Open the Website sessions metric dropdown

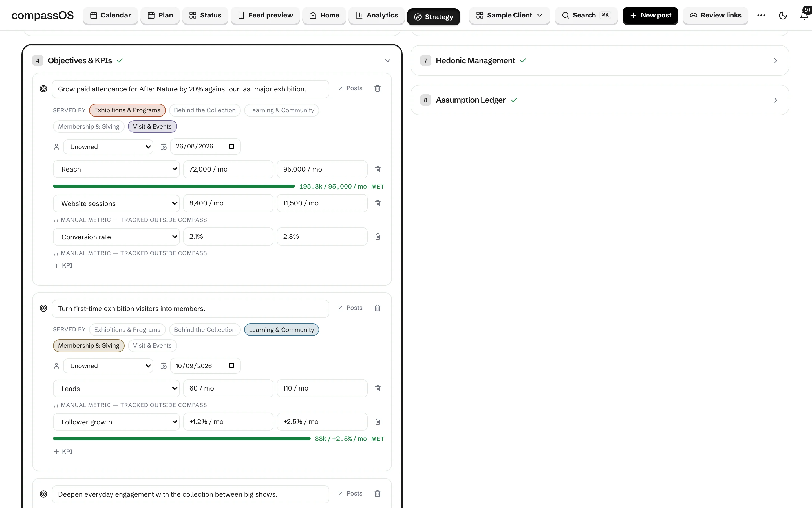pyautogui.click(x=116, y=203)
